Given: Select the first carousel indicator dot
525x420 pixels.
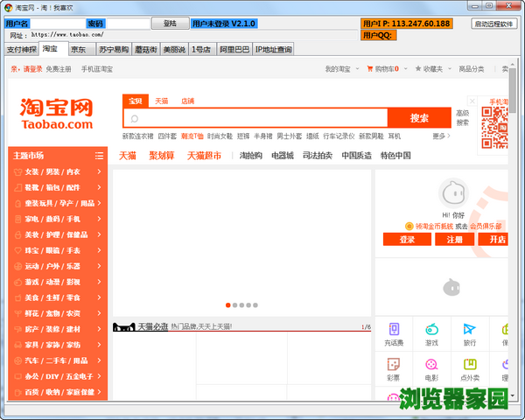Looking at the screenshot, I should (x=228, y=305).
